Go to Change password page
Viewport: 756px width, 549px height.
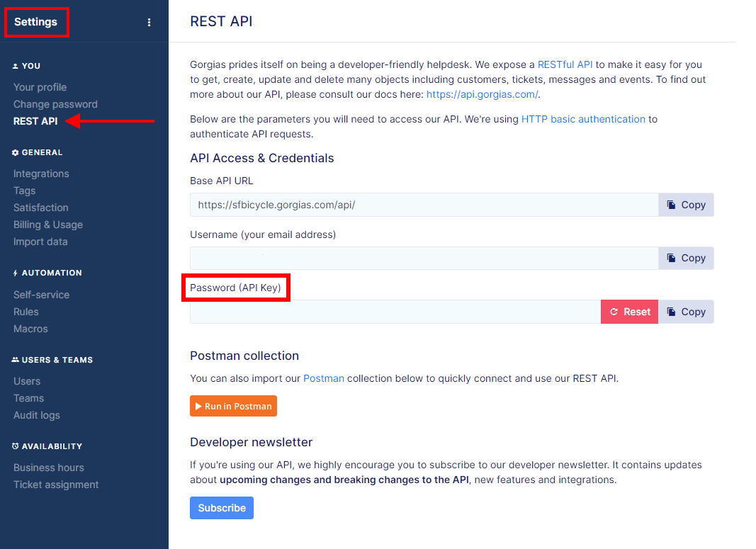pos(55,104)
